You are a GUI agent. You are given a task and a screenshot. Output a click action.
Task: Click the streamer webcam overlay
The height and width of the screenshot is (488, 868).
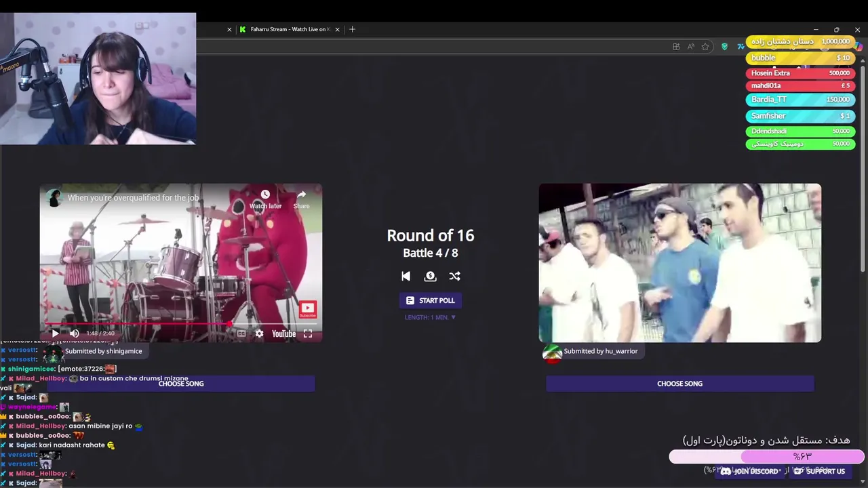[x=98, y=79]
